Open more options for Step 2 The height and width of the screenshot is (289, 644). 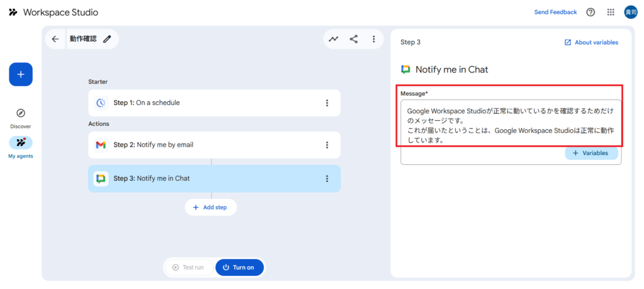click(327, 145)
